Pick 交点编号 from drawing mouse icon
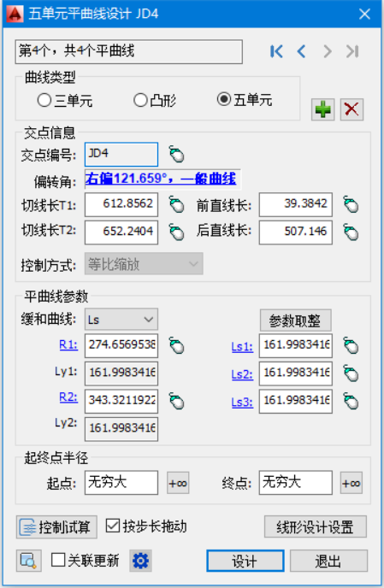This screenshot has width=384, height=588. click(x=176, y=154)
